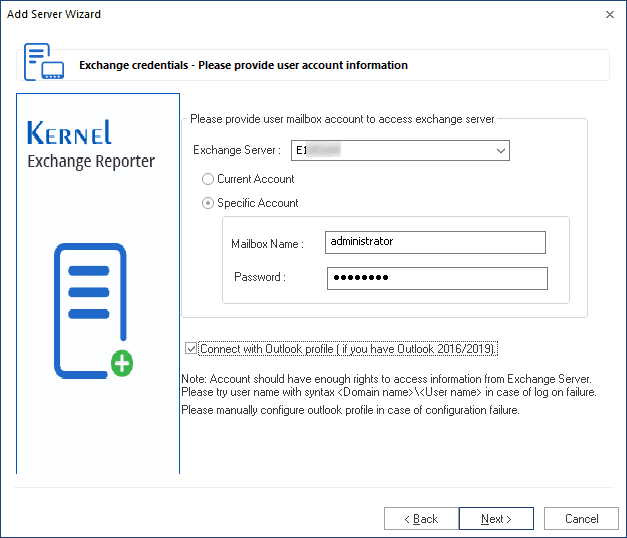Click into the Password field
The width and height of the screenshot is (627, 538).
[x=436, y=278]
